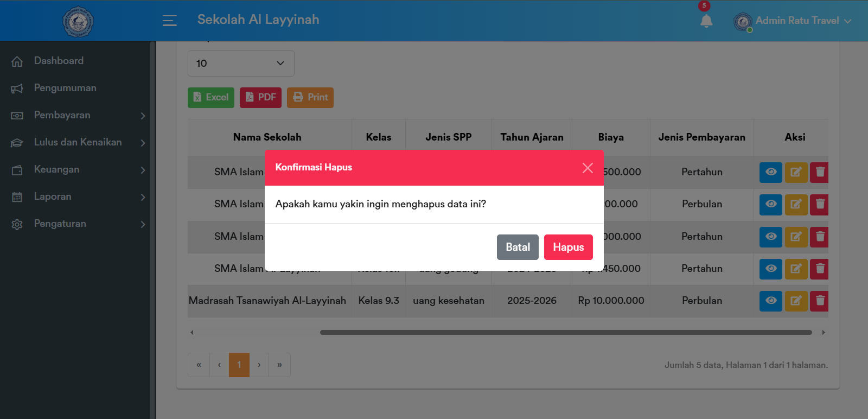View details of the 450.000 row
868x419 pixels.
tap(771, 269)
